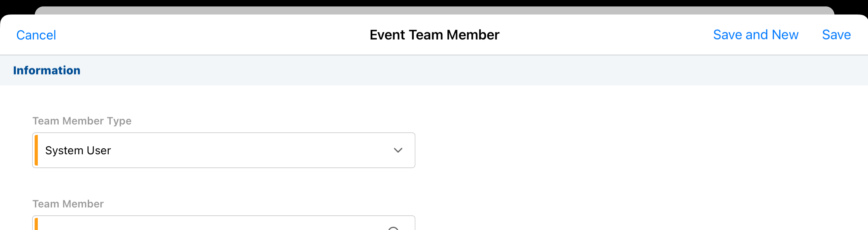Image resolution: width=868 pixels, height=230 pixels.
Task: Click the black bar above the modal
Action: coord(435,3)
